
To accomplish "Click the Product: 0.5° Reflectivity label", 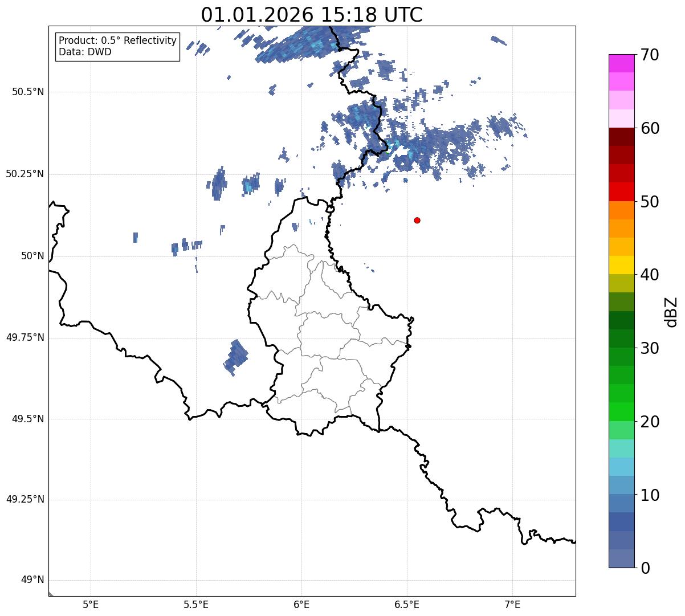I will (117, 41).
